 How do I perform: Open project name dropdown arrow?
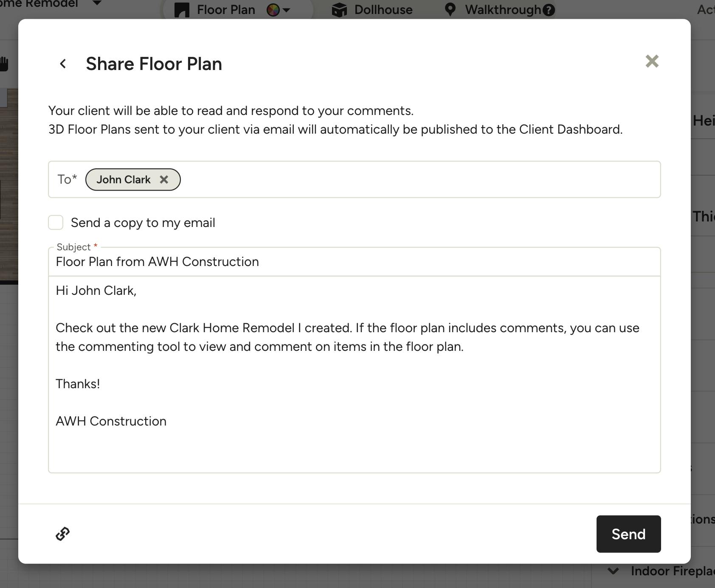(97, 3)
